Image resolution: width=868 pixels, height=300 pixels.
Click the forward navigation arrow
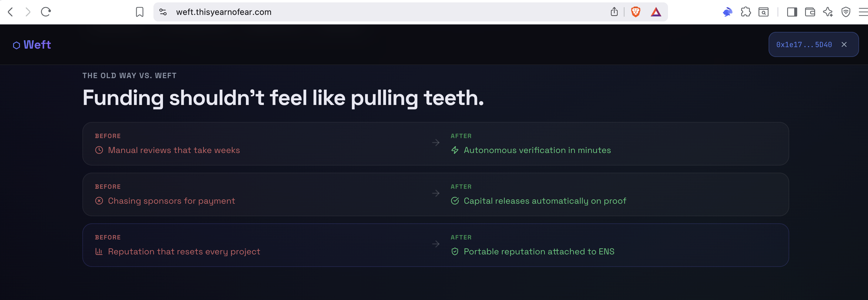point(28,12)
